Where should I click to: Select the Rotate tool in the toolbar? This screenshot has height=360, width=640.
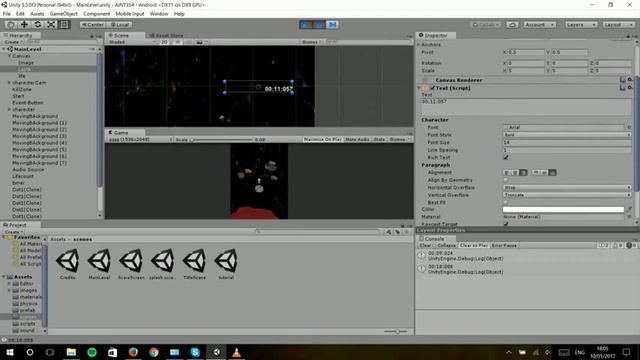click(x=38, y=24)
